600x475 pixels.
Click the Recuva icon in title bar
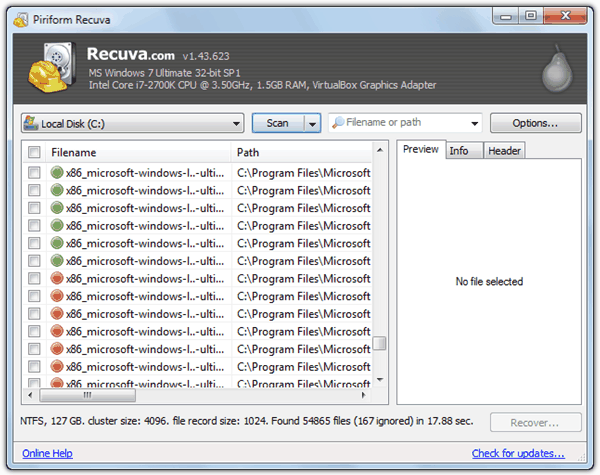(x=21, y=20)
